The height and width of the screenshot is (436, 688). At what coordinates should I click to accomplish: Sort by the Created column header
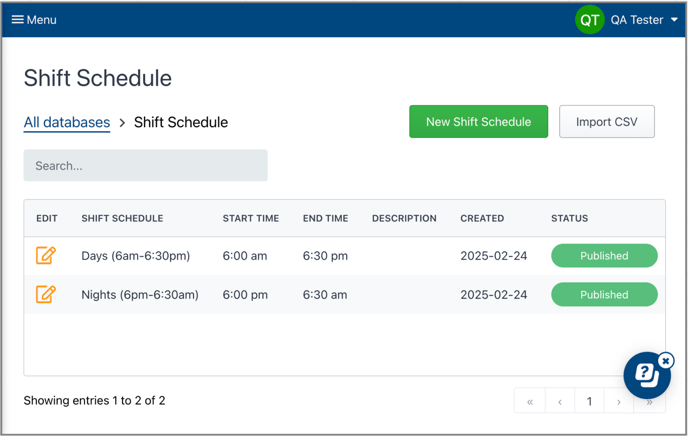point(482,218)
